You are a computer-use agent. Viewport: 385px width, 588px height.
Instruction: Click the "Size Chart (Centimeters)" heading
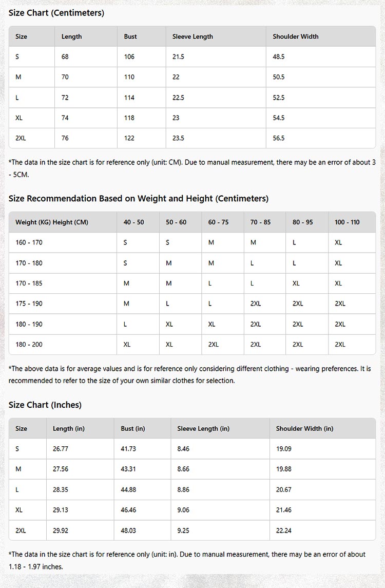coord(56,13)
